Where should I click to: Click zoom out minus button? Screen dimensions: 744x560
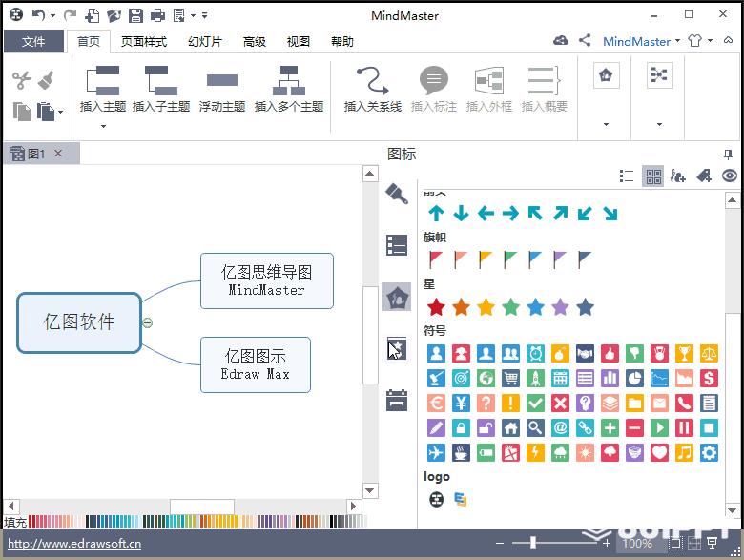click(x=500, y=543)
